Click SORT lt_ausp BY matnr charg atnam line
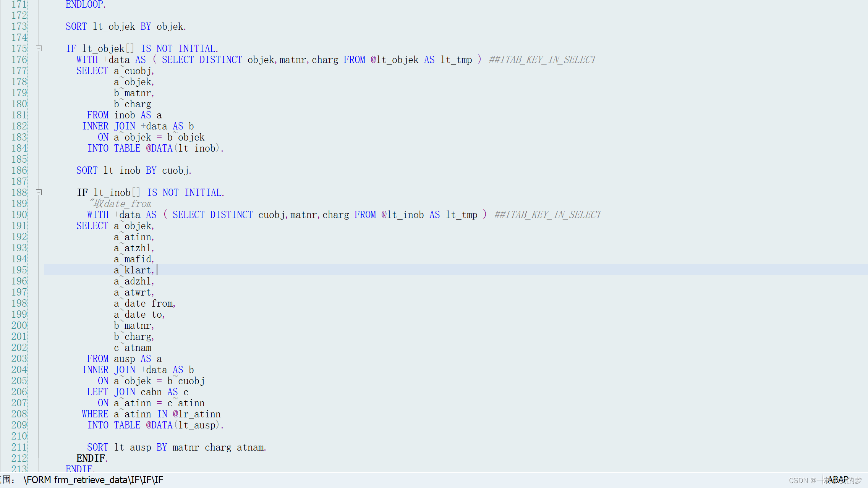This screenshot has height=488, width=868. (176, 447)
